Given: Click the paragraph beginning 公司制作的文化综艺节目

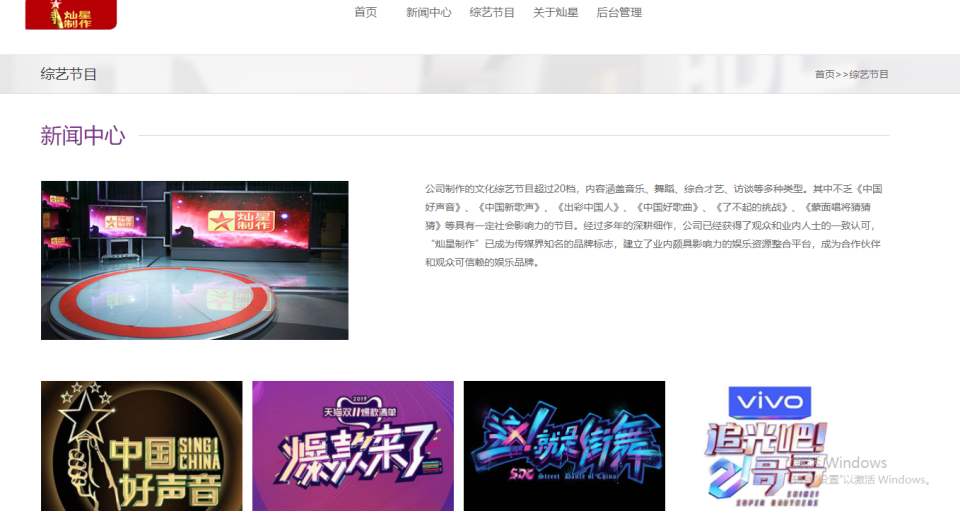Looking at the screenshot, I should coord(654,225).
